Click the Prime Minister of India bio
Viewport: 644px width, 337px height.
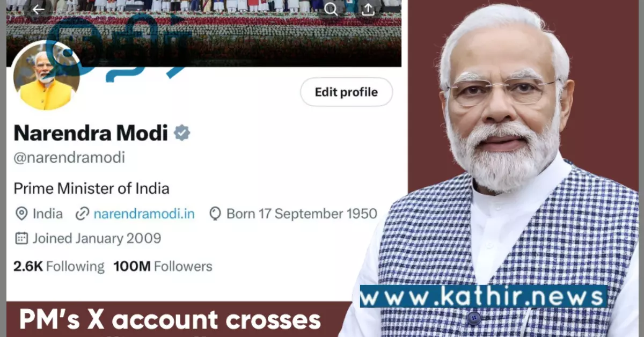tap(91, 188)
